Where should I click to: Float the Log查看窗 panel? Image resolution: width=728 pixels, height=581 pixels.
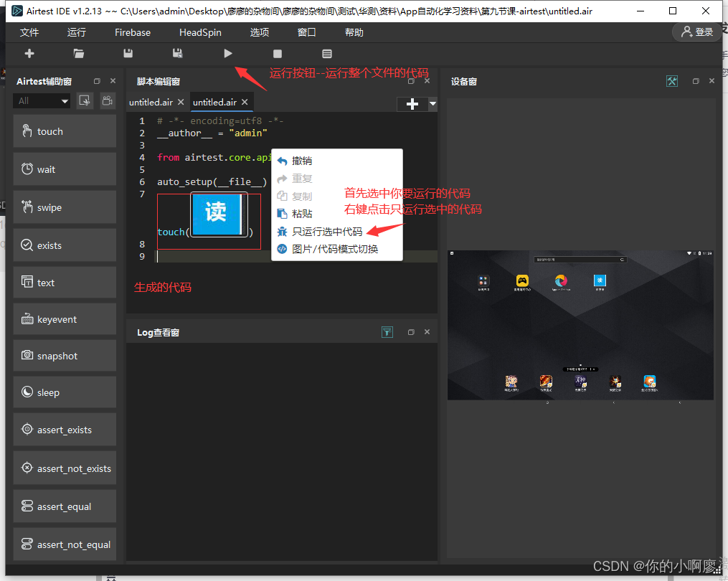[411, 332]
